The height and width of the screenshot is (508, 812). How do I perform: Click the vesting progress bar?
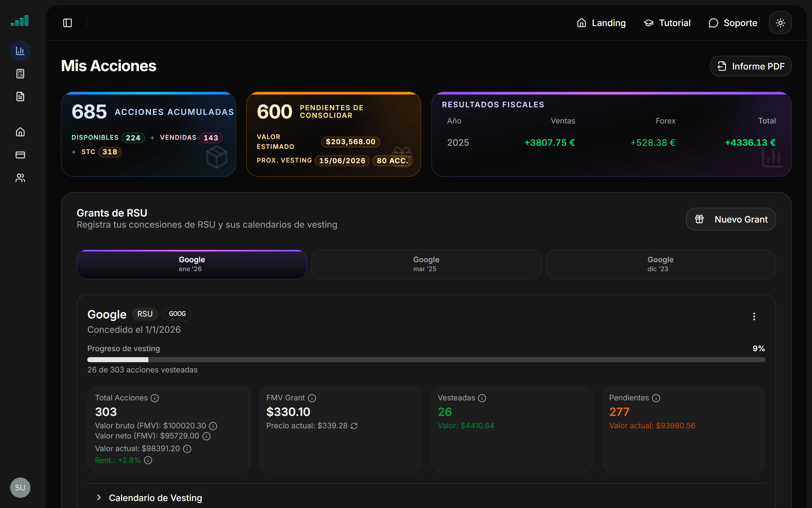tap(426, 359)
